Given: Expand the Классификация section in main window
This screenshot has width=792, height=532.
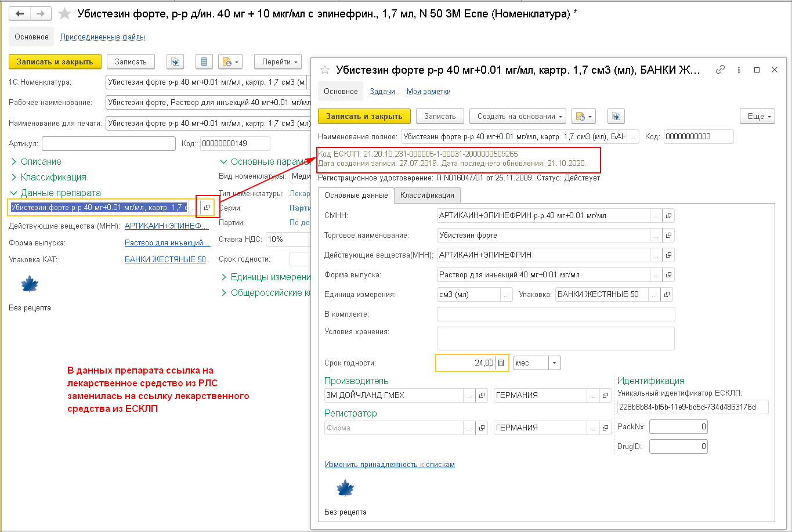Looking at the screenshot, I should coord(49,177).
